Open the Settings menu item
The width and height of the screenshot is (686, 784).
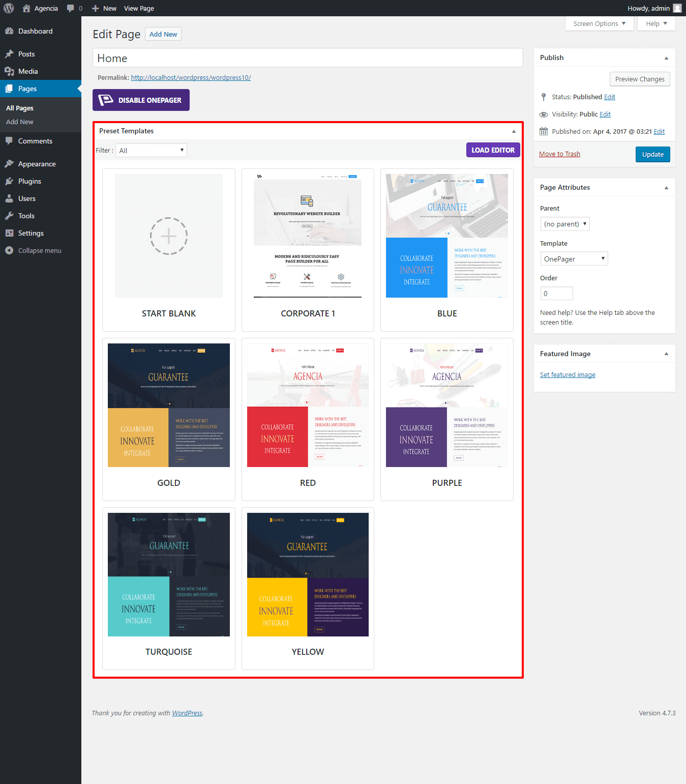[31, 233]
